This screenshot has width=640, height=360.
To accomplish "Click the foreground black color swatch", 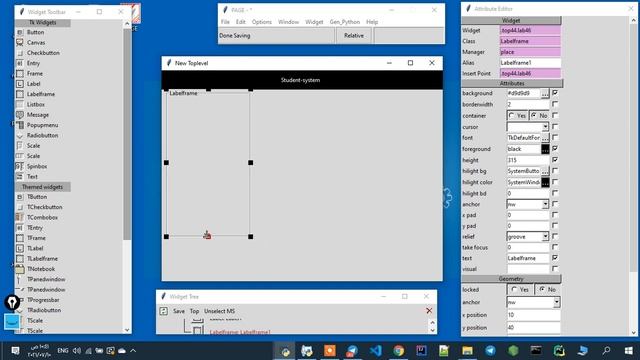I will pos(545,149).
